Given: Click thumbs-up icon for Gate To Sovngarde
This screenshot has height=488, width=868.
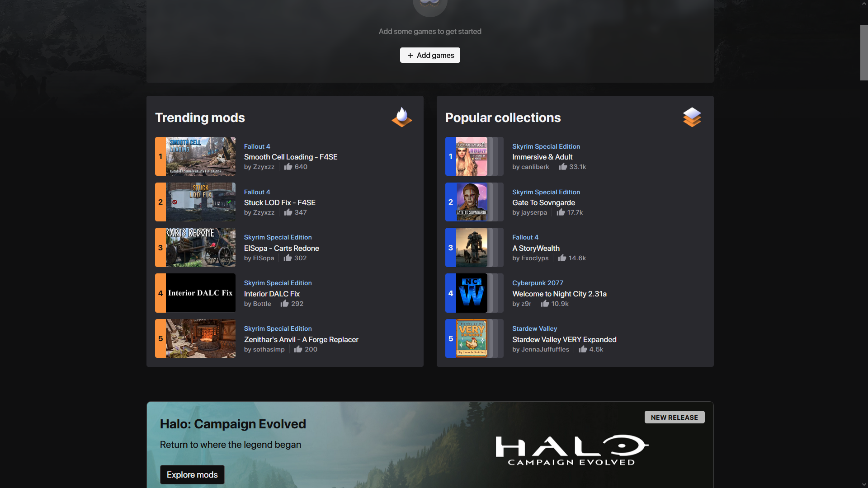Looking at the screenshot, I should coord(561,212).
